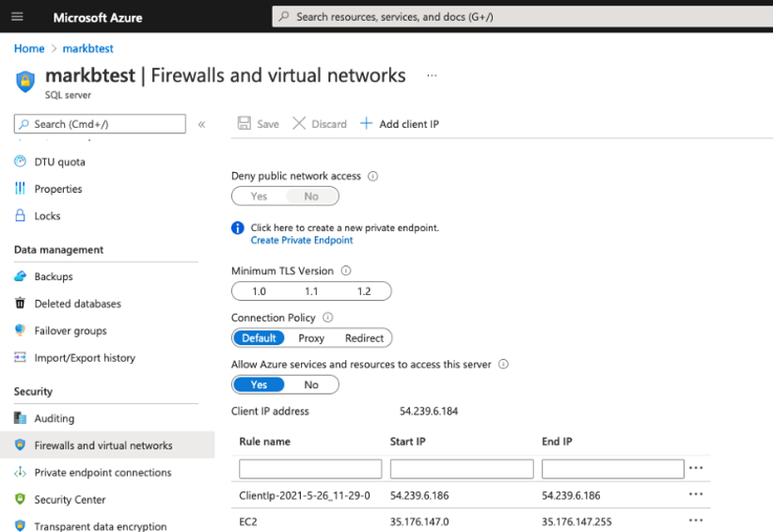Click in the new Rule name field
The height and width of the screenshot is (532, 773).
point(310,468)
